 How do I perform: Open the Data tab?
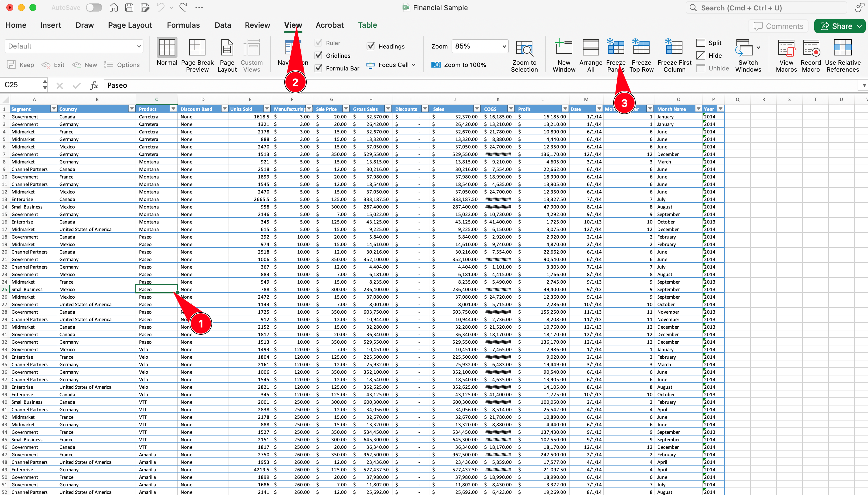(x=223, y=25)
